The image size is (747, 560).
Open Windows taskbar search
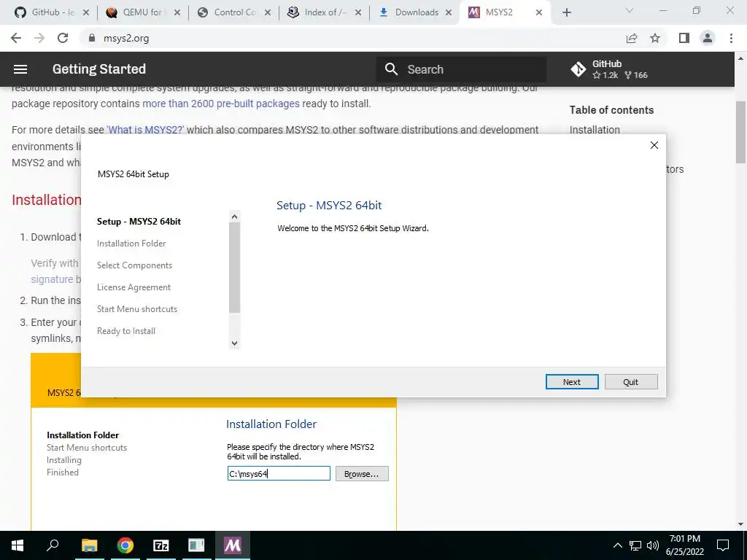[53, 545]
